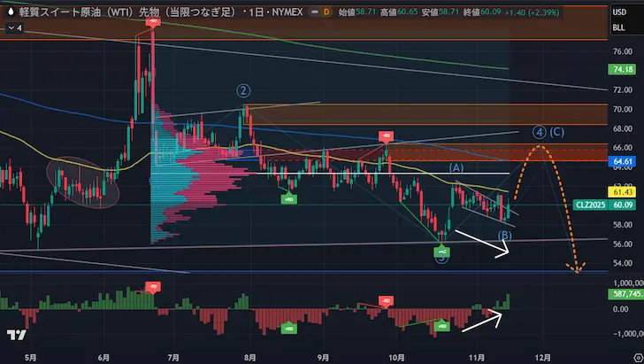Screen dimensions: 644x364
Task: Click red RD divergence label at June peak
Action: pyautogui.click(x=151, y=22)
